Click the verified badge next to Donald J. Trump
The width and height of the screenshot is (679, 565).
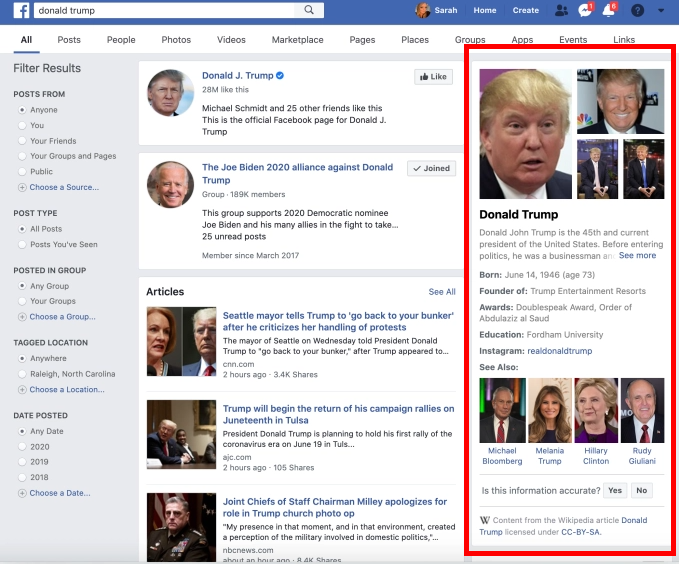pyautogui.click(x=280, y=75)
